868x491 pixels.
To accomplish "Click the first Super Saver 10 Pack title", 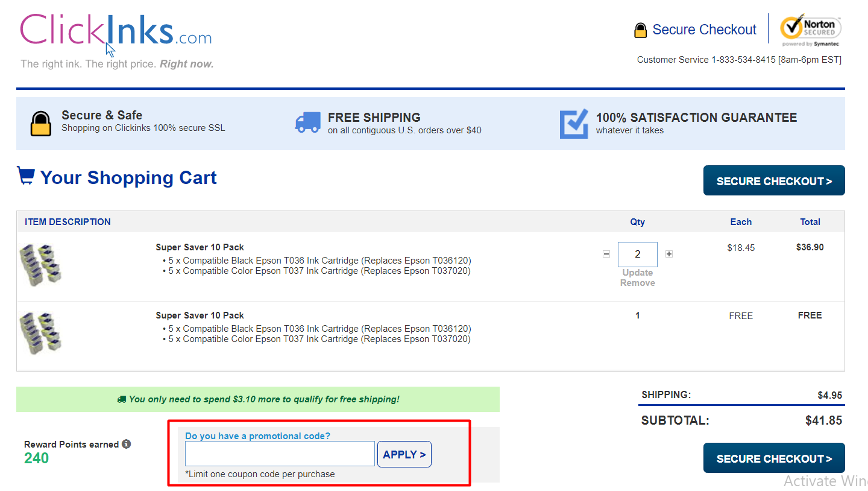I will (200, 247).
